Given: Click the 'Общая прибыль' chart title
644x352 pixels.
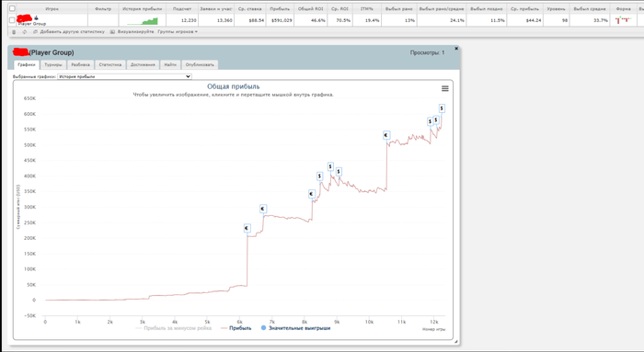Looking at the screenshot, I should pyautogui.click(x=234, y=86).
